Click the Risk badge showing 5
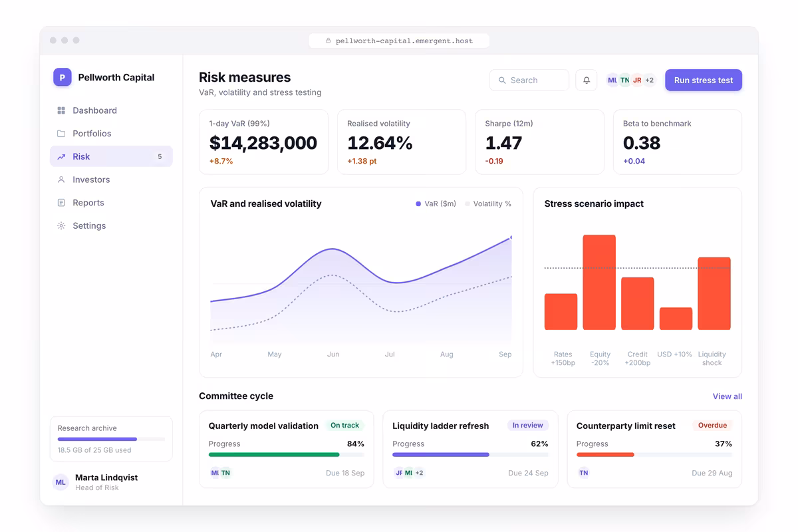The width and height of the screenshot is (798, 532). (160, 157)
